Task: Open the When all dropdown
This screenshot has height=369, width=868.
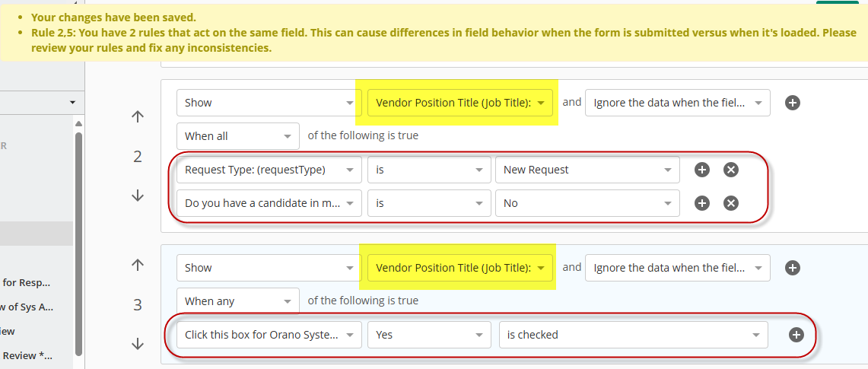Action: (238, 136)
